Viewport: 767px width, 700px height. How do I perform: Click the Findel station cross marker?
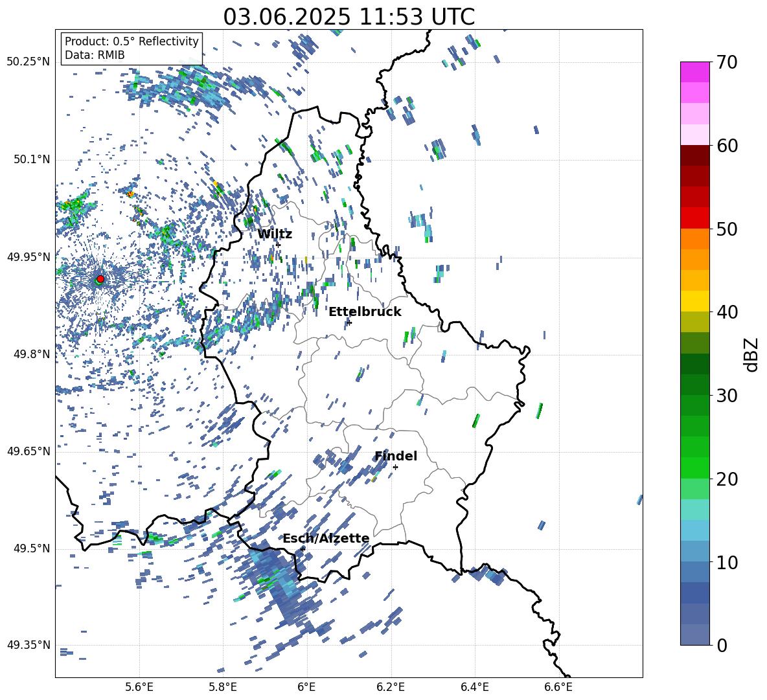tap(395, 468)
